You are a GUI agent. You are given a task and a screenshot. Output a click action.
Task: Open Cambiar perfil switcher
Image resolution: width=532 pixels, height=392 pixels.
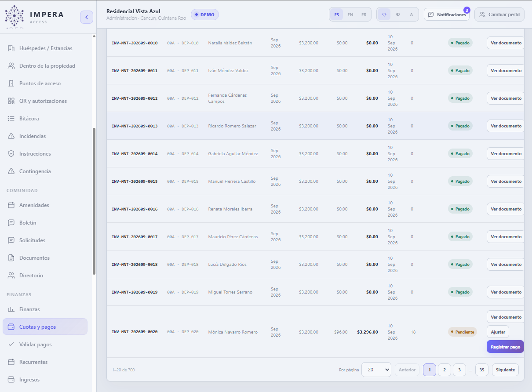pos(499,15)
